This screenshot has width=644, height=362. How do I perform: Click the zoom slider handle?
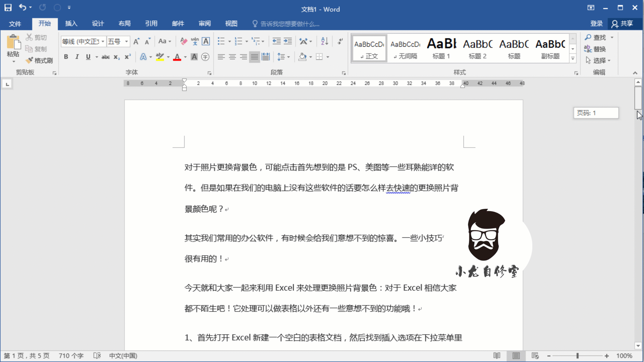[x=578, y=356]
